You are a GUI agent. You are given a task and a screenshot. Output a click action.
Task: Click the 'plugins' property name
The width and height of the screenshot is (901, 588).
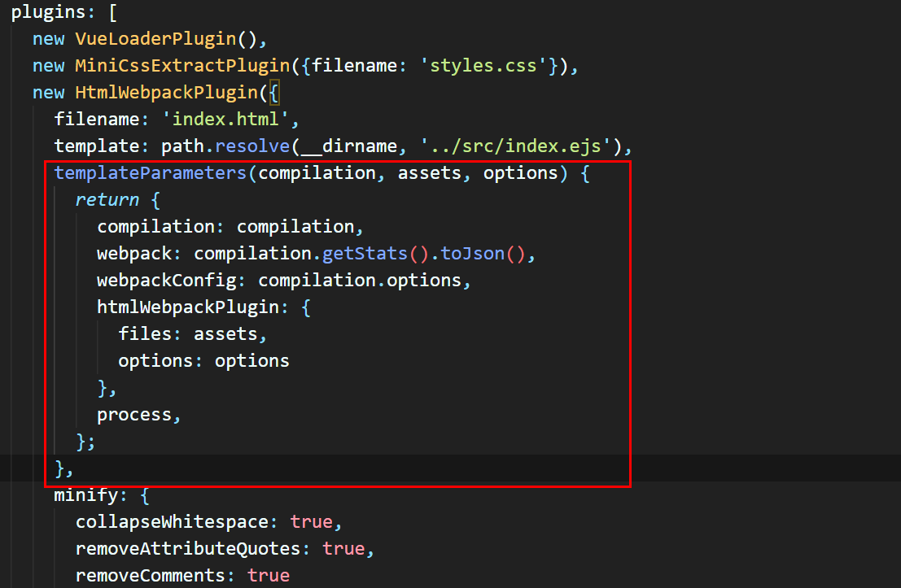coord(48,13)
